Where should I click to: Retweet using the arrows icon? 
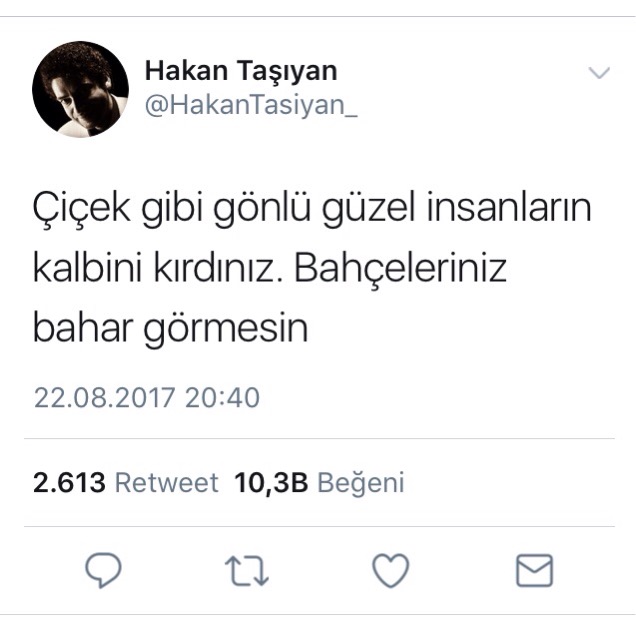[247, 571]
